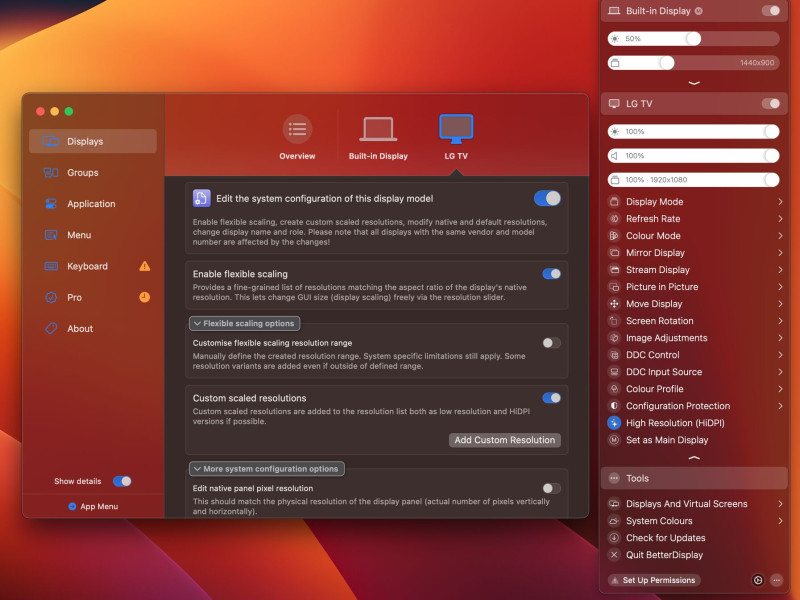Image resolution: width=800 pixels, height=600 pixels.
Task: Click the Quit BetterDisplay X icon
Action: tap(614, 555)
